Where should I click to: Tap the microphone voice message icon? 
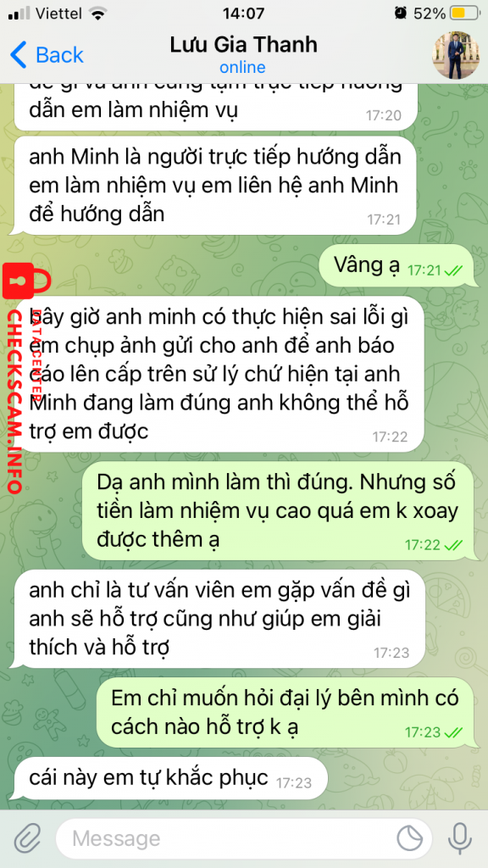point(459,838)
